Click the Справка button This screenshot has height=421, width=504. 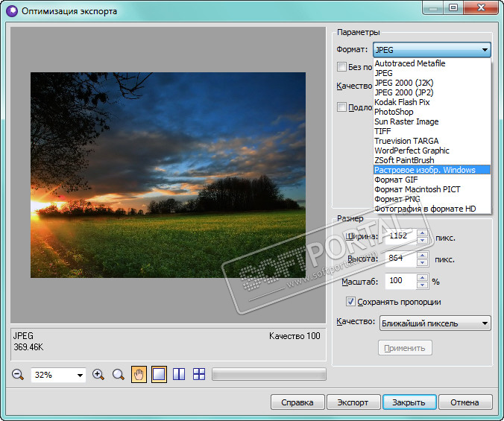297,402
